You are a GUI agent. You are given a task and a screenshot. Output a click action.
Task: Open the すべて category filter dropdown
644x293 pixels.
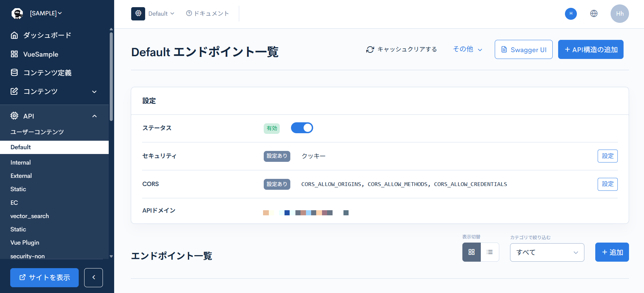tap(547, 252)
